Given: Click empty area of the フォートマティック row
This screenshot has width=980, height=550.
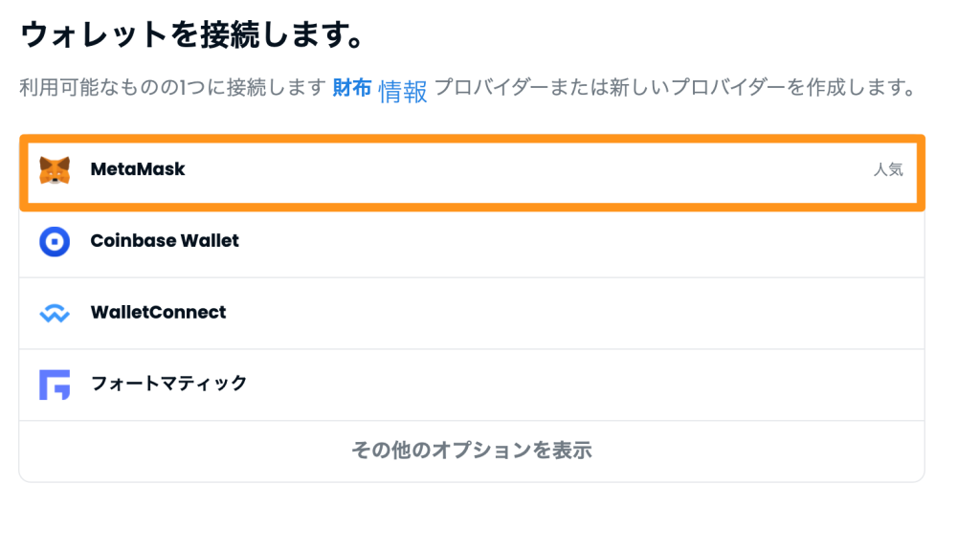Looking at the screenshot, I should coord(563,385).
